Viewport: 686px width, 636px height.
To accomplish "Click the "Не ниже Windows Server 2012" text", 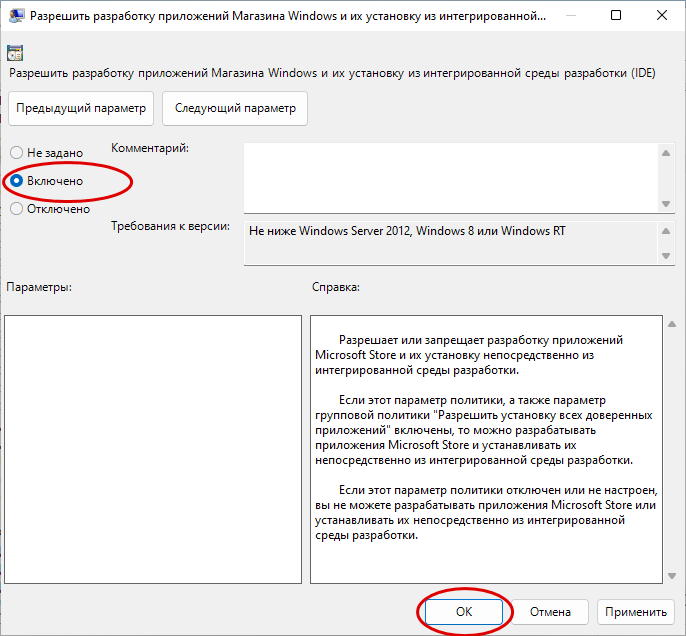I will click(407, 231).
